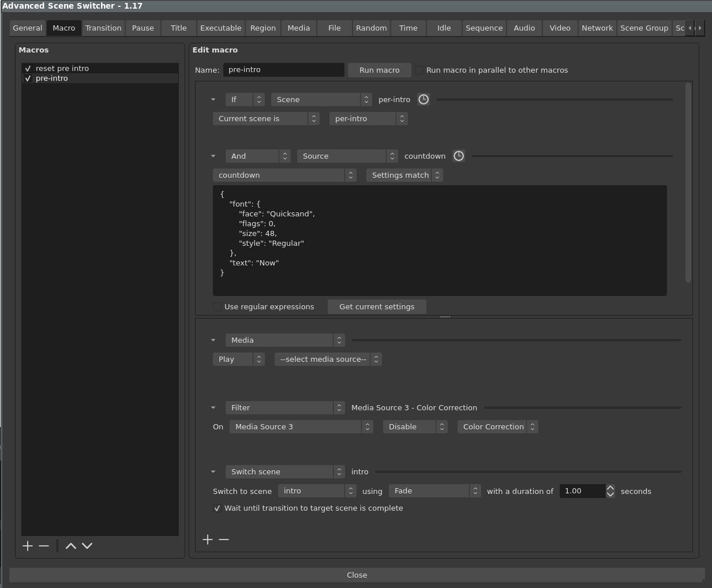Move the selected macro up
The height and width of the screenshot is (588, 712).
(70, 545)
